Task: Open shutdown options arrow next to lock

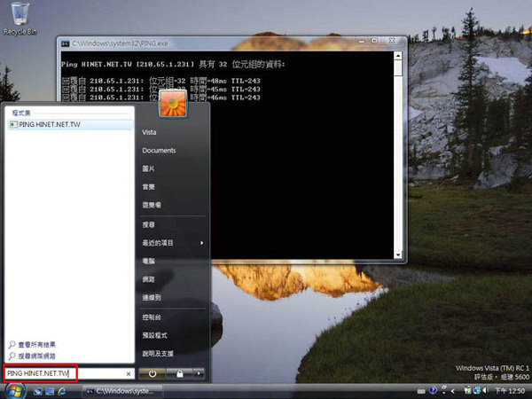Action: [199, 373]
